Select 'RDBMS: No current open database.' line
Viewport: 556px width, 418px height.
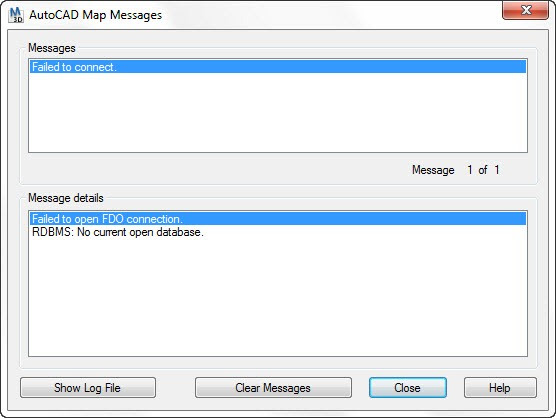[278, 232]
